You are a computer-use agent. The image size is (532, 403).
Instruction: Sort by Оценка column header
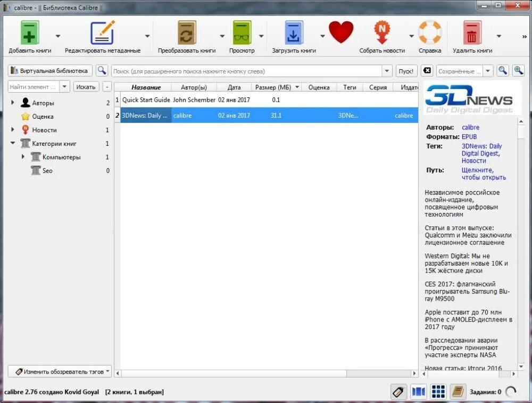319,87
